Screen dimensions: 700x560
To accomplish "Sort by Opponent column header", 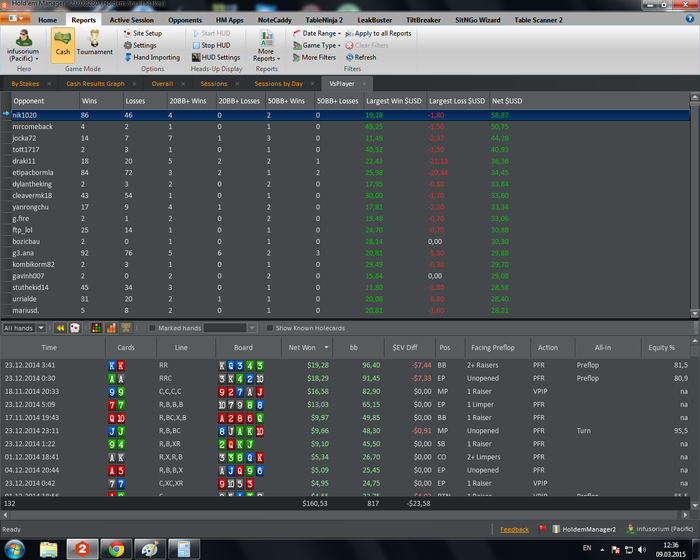I will coord(45,101).
